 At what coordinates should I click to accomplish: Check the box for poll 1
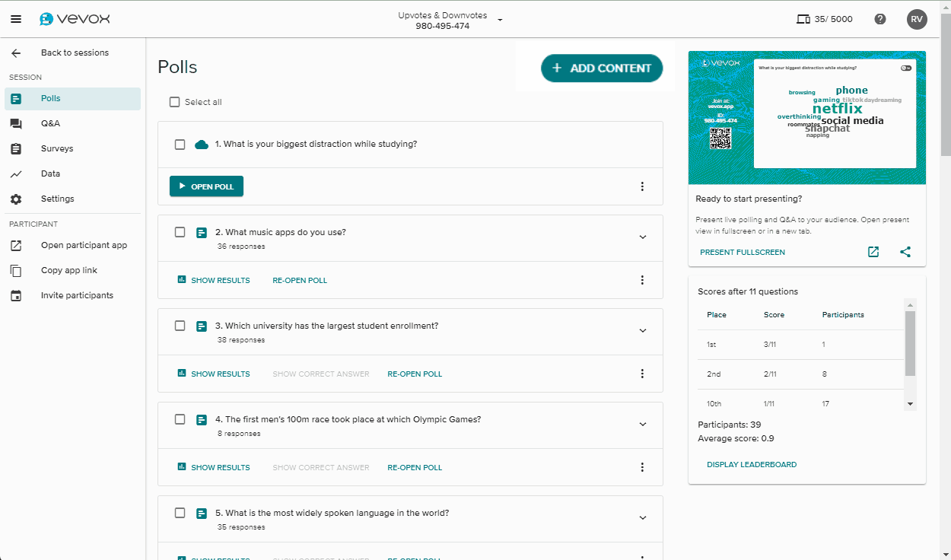pyautogui.click(x=180, y=145)
